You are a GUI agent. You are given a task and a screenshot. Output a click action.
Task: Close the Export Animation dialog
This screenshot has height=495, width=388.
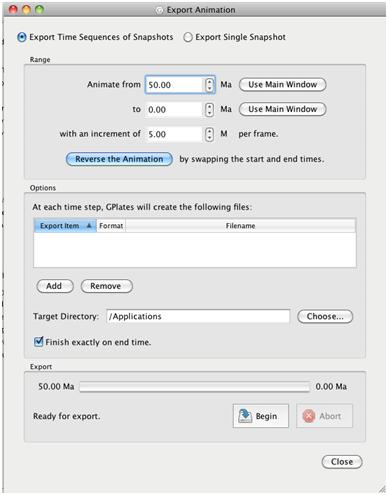[342, 462]
